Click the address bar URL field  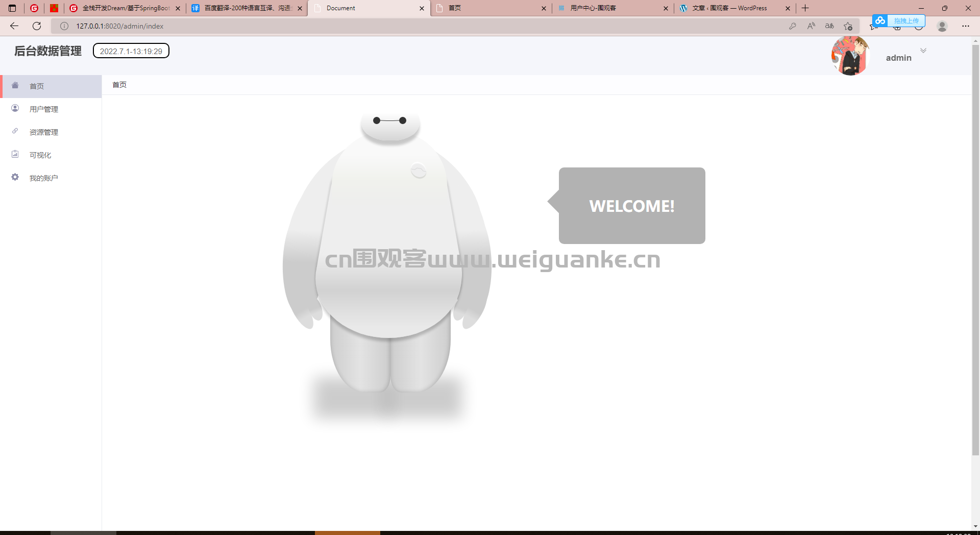click(x=408, y=26)
